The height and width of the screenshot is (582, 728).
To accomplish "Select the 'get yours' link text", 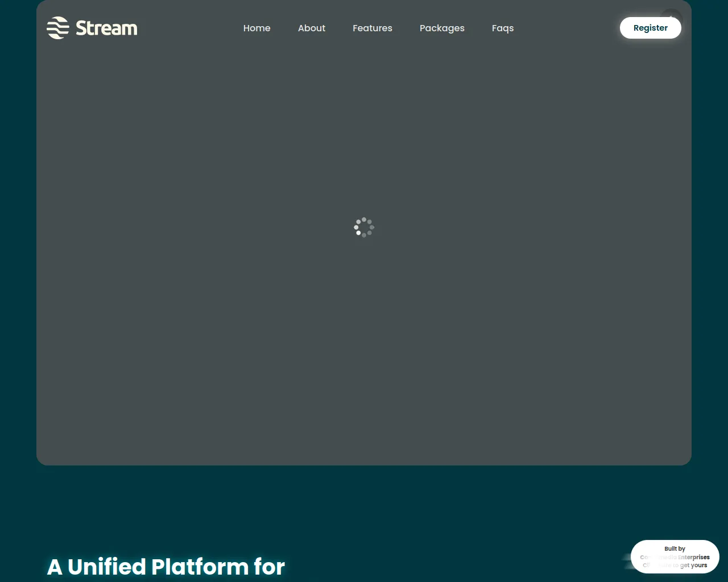I will click(x=694, y=566).
